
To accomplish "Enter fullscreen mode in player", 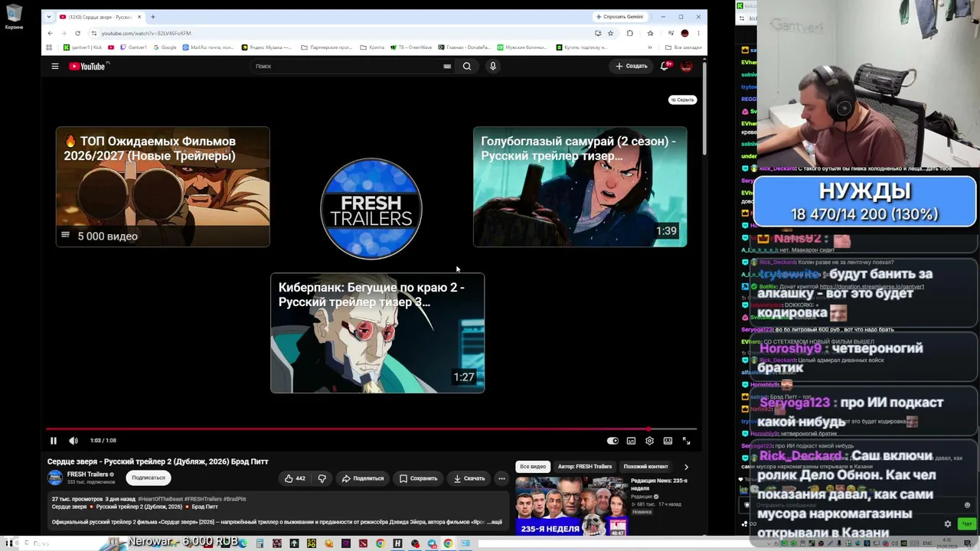I will tap(686, 441).
